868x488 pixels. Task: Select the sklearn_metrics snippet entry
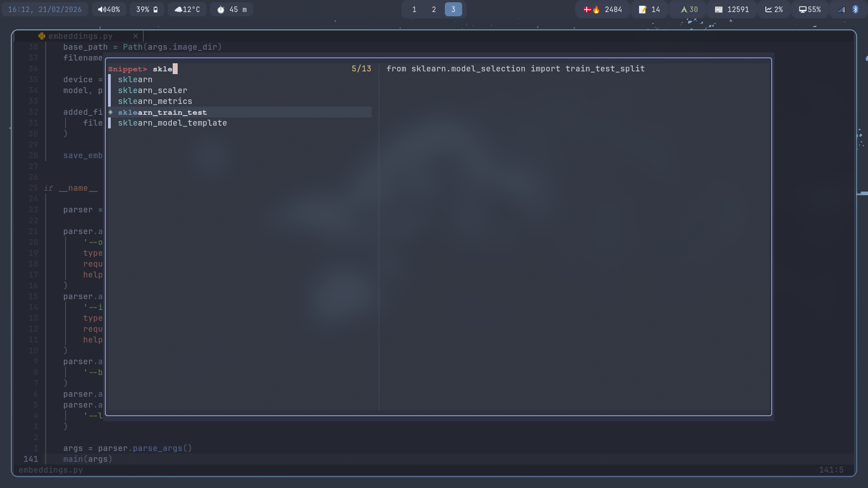[155, 101]
